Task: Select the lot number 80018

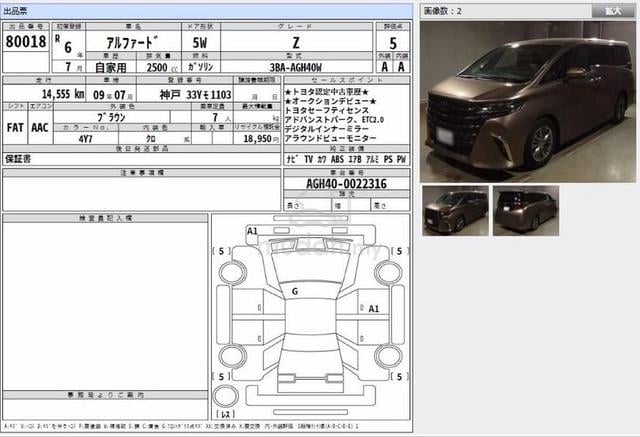Action: pyautogui.click(x=26, y=42)
